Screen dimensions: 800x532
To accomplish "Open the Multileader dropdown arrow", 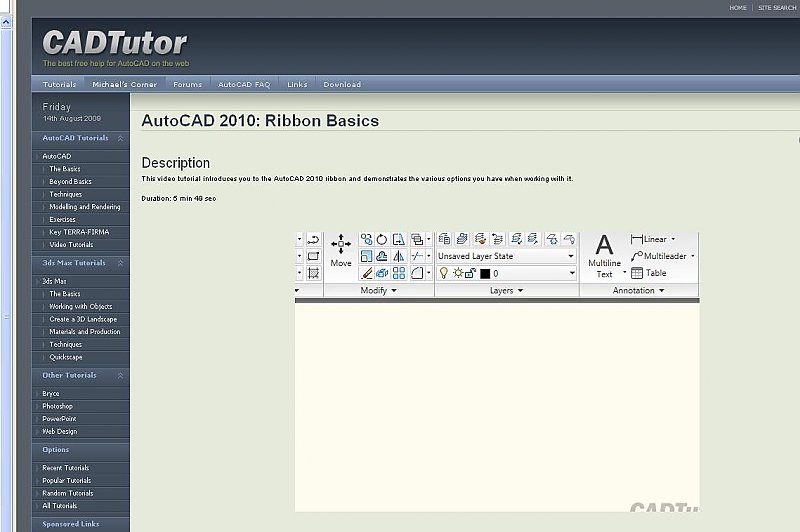I will tap(692, 256).
